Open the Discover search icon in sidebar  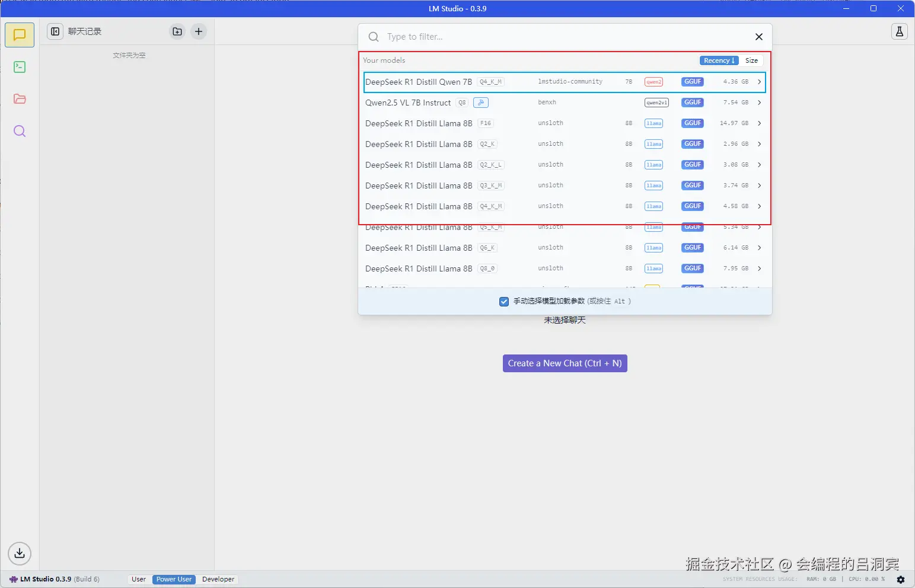pyautogui.click(x=20, y=131)
